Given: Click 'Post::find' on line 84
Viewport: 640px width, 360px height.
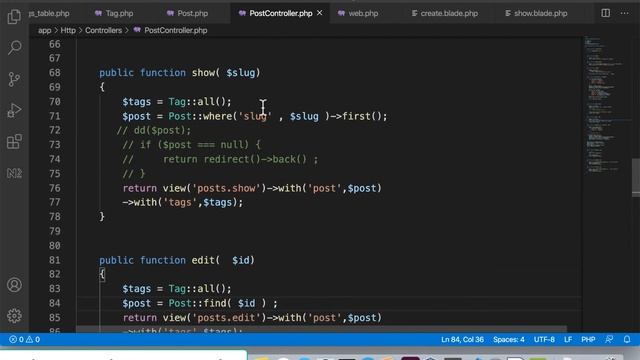Looking at the screenshot, I should [x=197, y=303].
